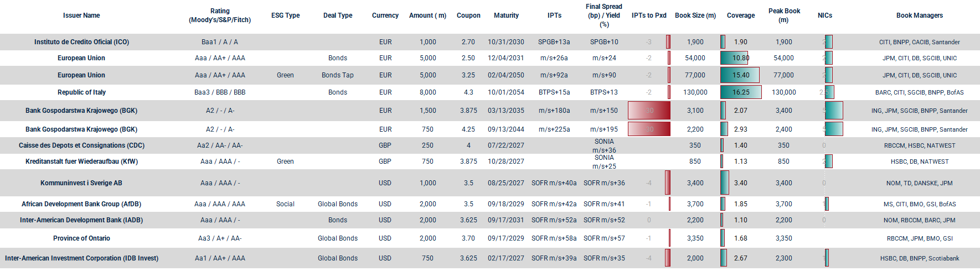
Task: Click Instituto de Credito Oficial (ICO) issuer name
Action: click(x=81, y=42)
